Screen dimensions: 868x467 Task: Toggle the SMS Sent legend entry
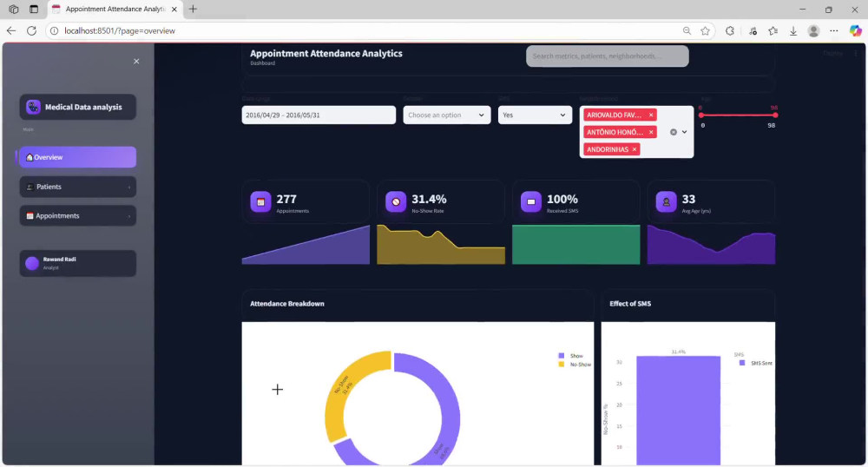pyautogui.click(x=756, y=363)
